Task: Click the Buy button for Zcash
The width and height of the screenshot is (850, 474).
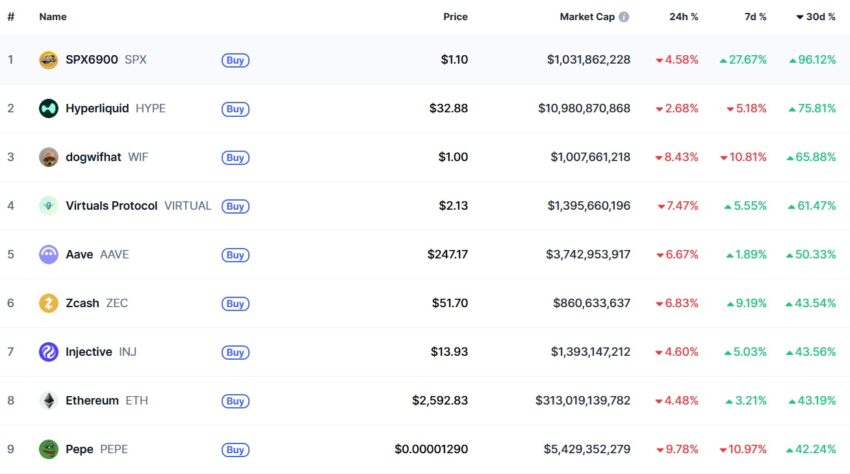Action: pos(235,304)
